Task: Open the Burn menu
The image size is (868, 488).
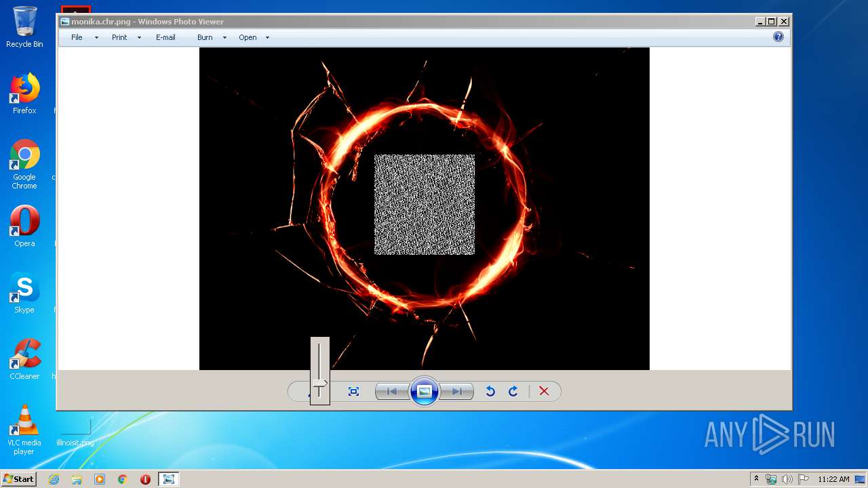Action: click(205, 37)
